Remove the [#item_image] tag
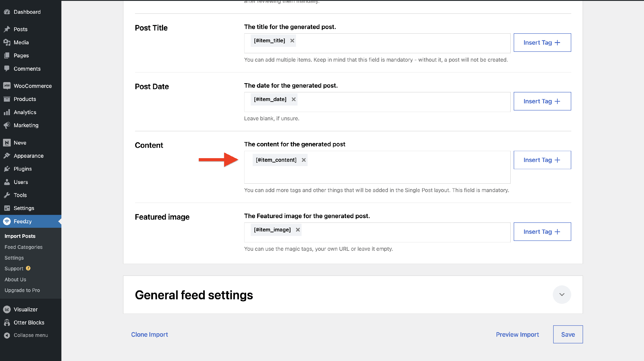The image size is (644, 361). click(298, 230)
